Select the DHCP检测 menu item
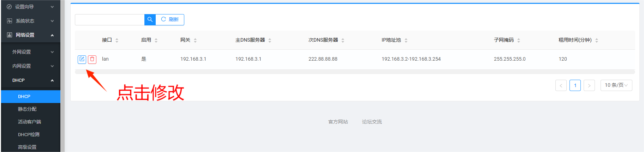The image size is (644, 152). pos(29,134)
